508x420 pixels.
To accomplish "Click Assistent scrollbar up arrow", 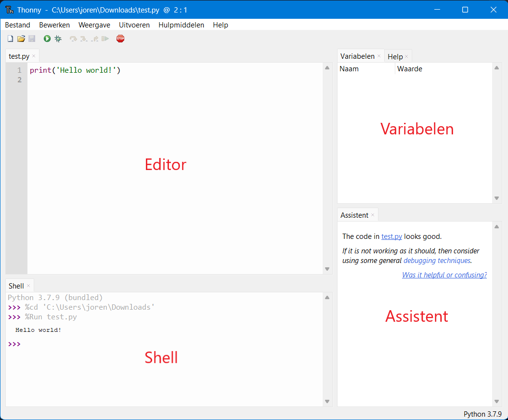I will [496, 227].
